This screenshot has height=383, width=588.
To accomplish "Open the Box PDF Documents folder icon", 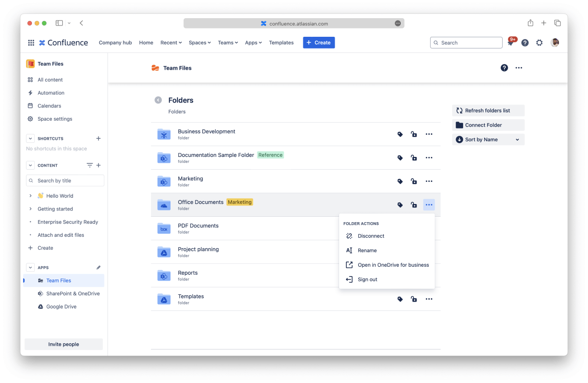I will click(x=164, y=229).
